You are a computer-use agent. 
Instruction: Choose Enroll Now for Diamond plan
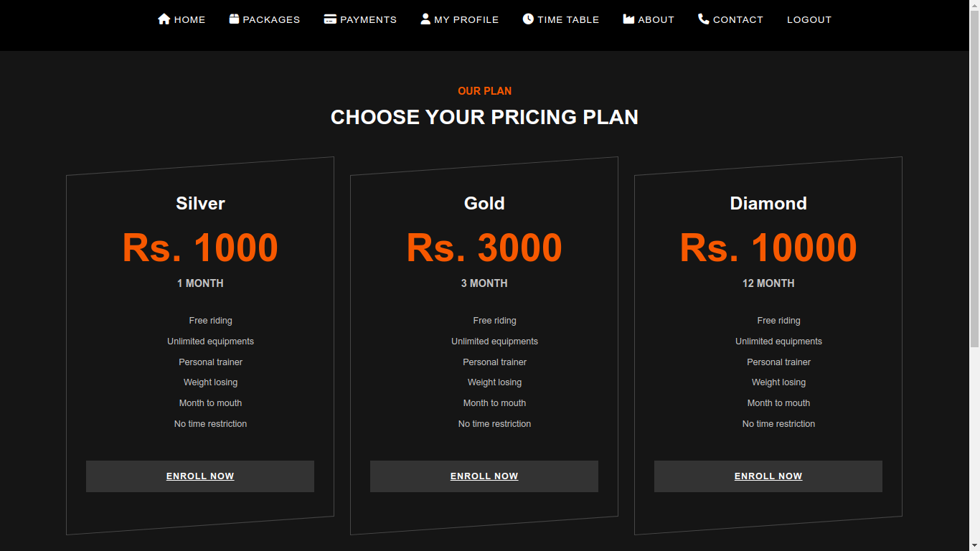[768, 476]
